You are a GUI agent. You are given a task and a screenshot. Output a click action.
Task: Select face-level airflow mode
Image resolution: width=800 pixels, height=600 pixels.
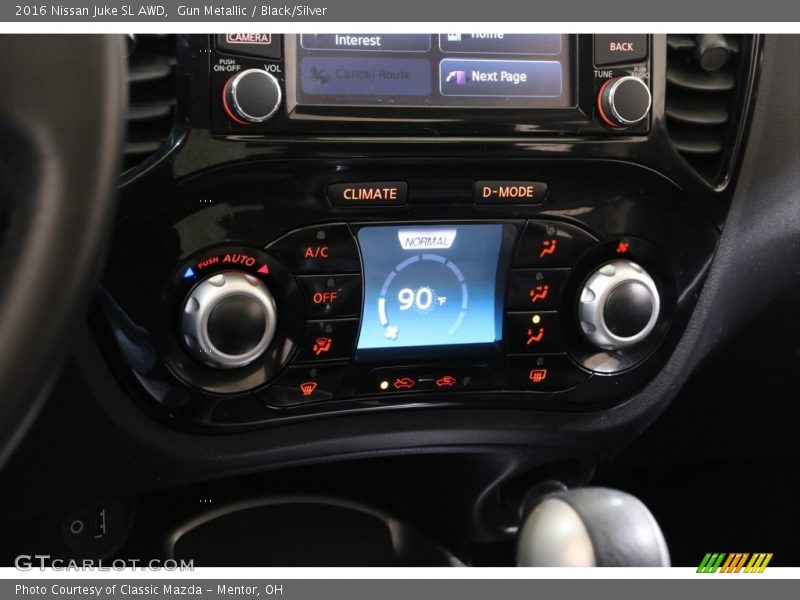pos(548,248)
